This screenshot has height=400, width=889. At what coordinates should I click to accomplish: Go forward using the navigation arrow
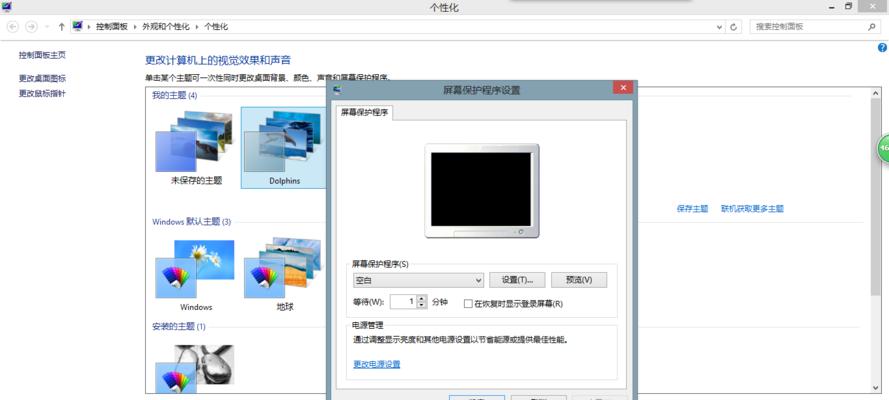[32, 27]
